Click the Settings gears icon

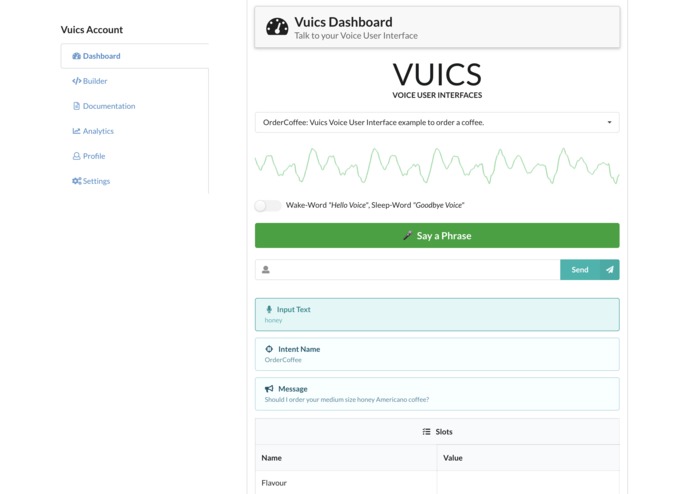[76, 181]
